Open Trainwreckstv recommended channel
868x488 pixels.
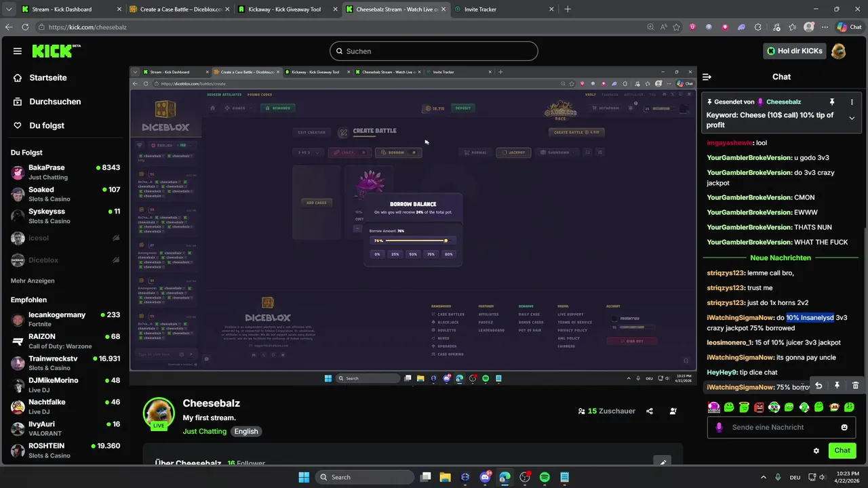(65, 363)
